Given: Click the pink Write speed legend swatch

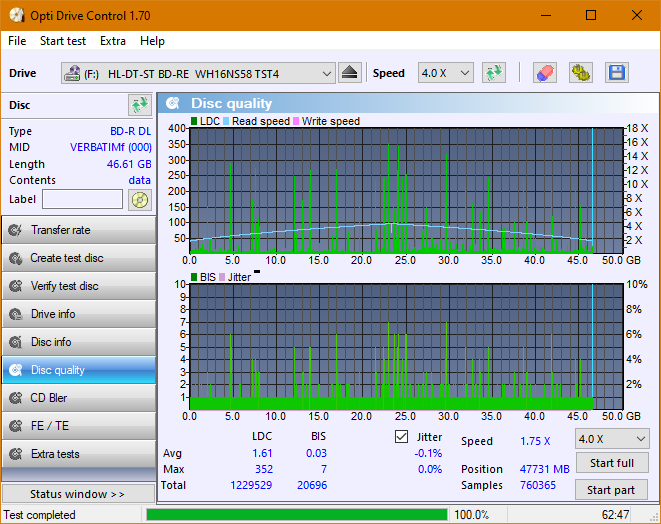Looking at the screenshot, I should (296, 121).
